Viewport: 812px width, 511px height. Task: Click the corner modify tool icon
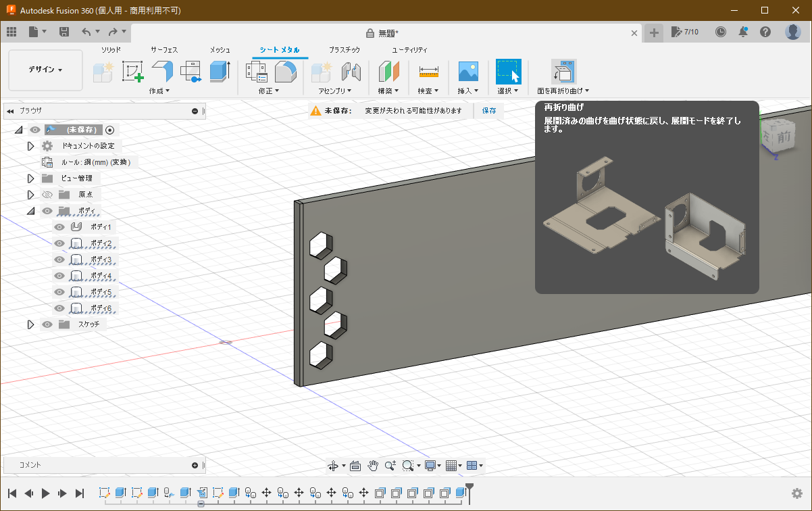click(x=286, y=72)
